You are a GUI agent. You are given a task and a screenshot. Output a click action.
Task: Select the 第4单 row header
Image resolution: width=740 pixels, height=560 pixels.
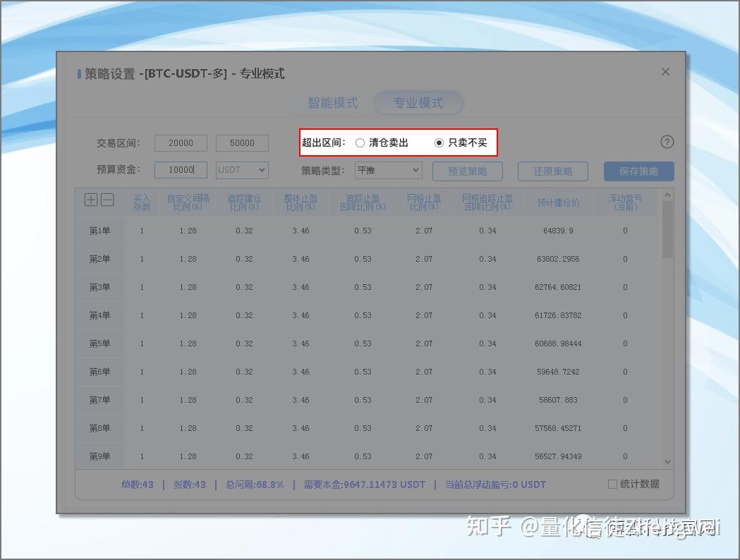(x=99, y=315)
